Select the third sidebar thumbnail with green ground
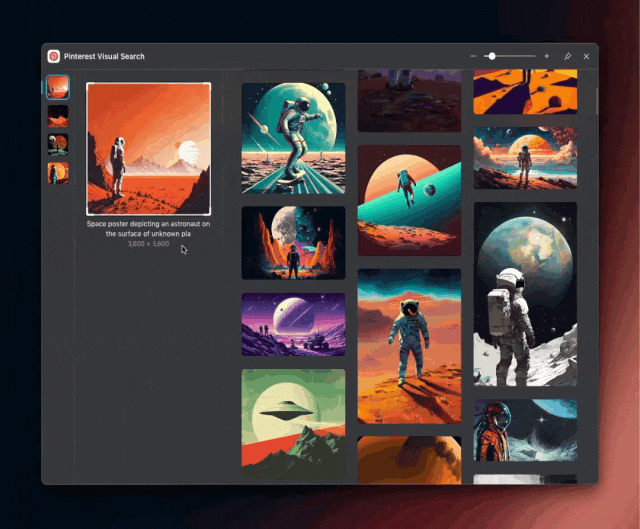The height and width of the screenshot is (529, 640). pyautogui.click(x=58, y=144)
